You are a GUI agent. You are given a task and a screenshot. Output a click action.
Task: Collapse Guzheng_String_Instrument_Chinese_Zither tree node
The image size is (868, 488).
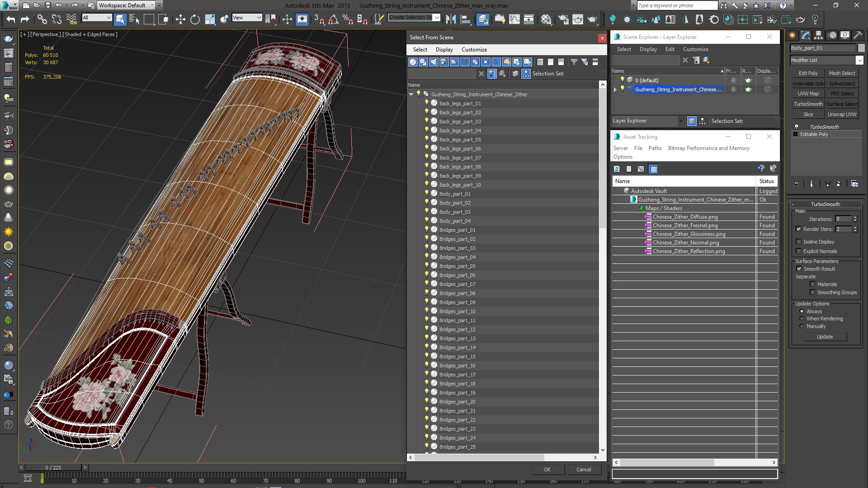pos(411,94)
